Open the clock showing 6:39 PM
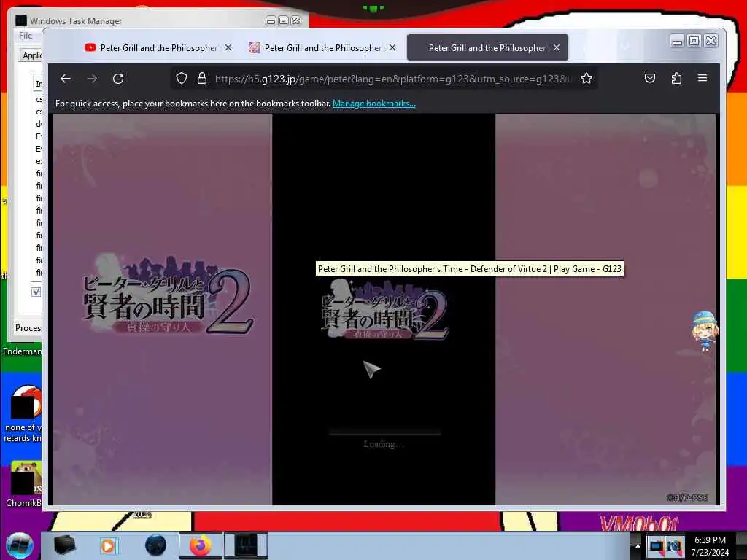Screen dimensions: 747x560 [x=710, y=546]
